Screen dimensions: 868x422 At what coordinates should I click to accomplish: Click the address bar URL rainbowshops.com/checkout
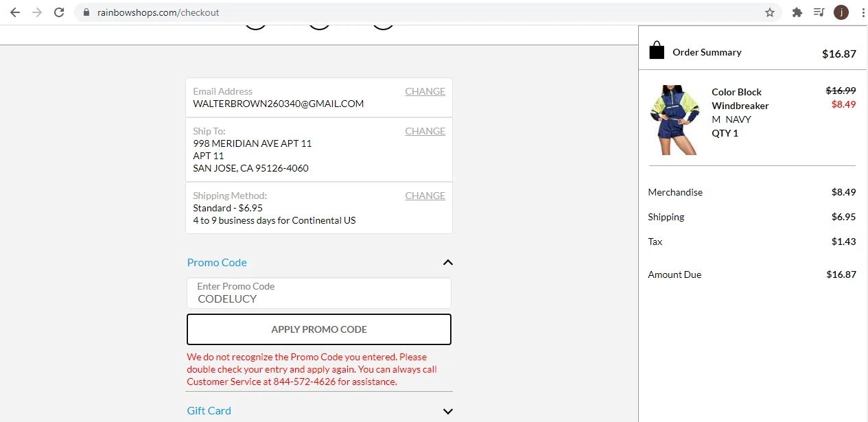159,12
